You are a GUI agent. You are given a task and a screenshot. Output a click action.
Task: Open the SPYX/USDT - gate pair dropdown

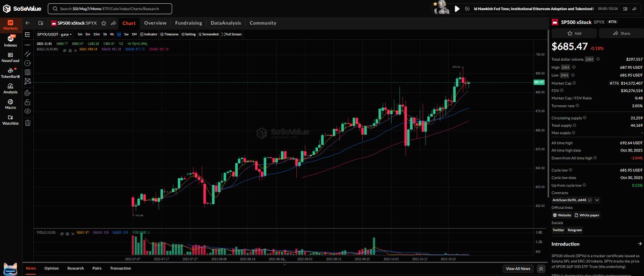[54, 34]
